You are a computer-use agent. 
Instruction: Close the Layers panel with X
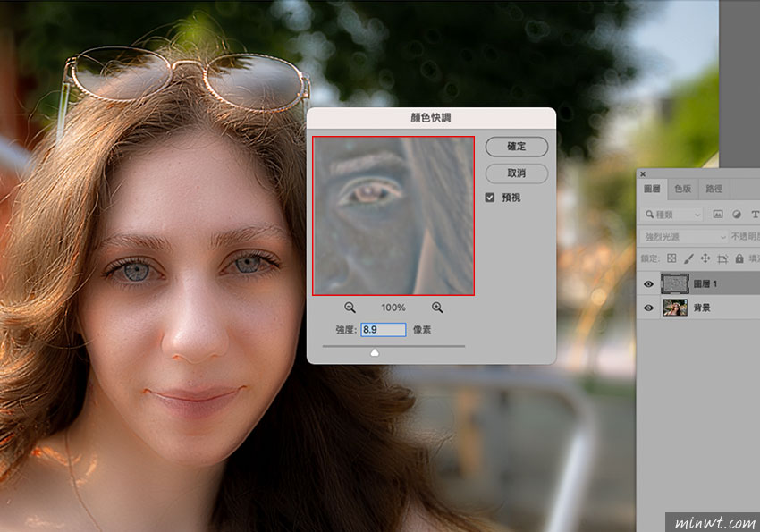click(x=643, y=174)
